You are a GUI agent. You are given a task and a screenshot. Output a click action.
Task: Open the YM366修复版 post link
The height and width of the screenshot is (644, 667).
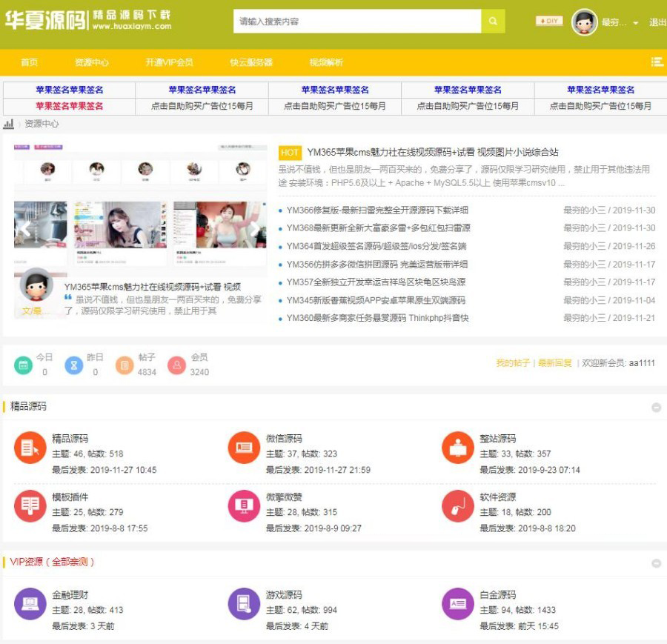coord(376,210)
